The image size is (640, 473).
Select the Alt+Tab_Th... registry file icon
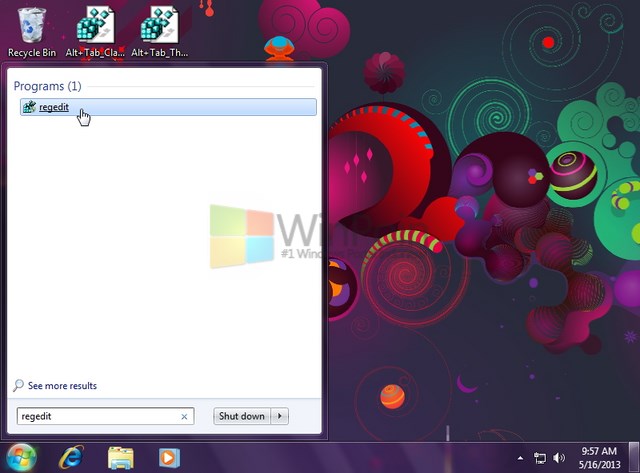[x=160, y=33]
